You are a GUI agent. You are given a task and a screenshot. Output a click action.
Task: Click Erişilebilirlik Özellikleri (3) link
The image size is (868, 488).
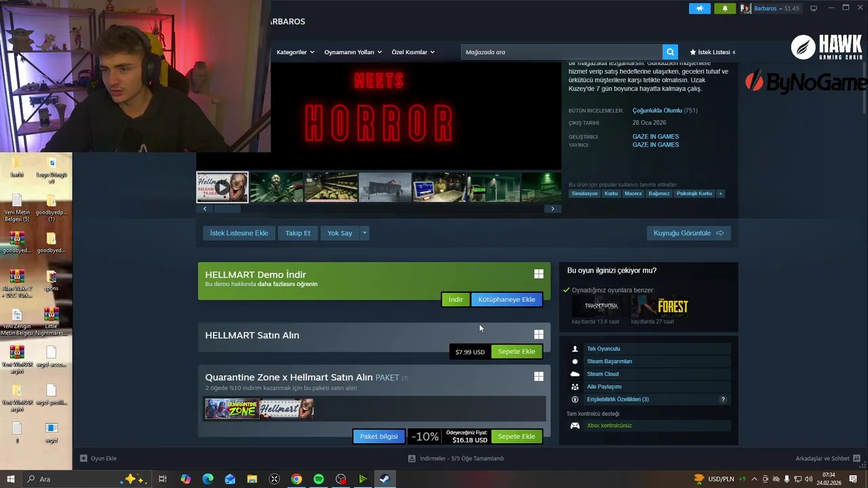(x=618, y=399)
